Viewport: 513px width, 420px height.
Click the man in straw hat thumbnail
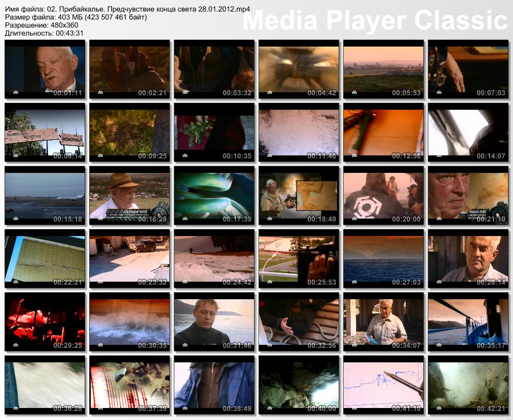[x=129, y=195]
